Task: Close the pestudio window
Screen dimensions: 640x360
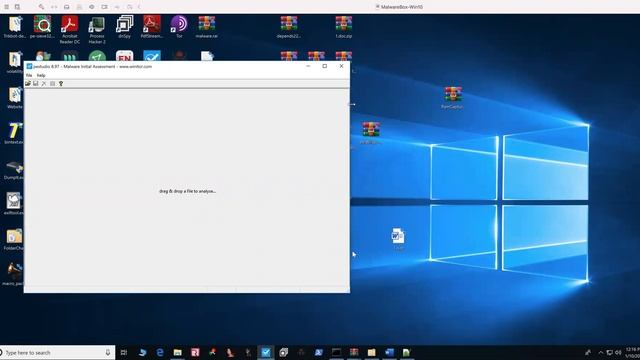Action: [342, 66]
